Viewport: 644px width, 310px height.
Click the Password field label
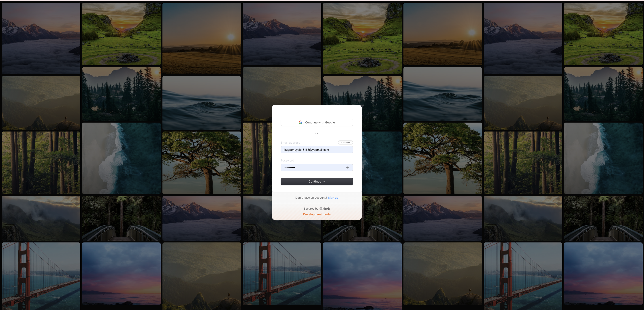tap(287, 161)
